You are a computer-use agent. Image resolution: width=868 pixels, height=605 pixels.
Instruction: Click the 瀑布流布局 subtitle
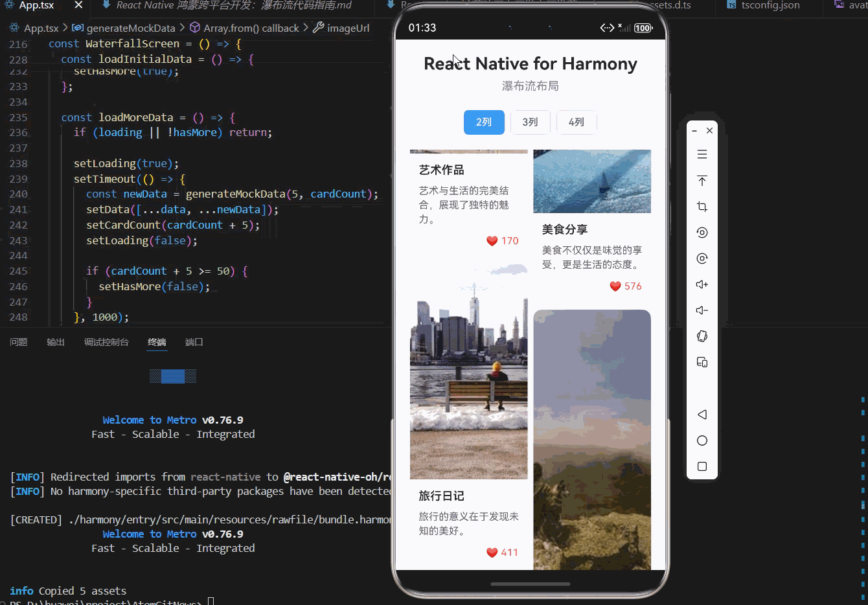click(x=531, y=86)
